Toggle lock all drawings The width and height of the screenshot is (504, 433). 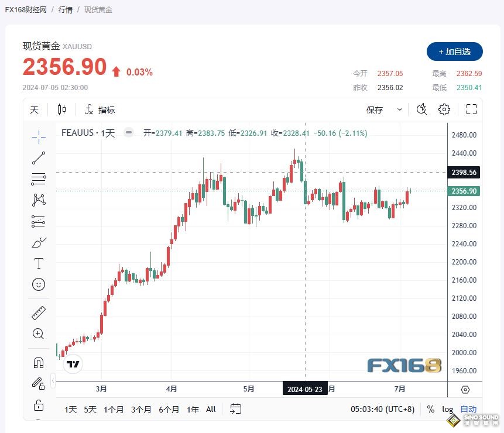click(39, 405)
